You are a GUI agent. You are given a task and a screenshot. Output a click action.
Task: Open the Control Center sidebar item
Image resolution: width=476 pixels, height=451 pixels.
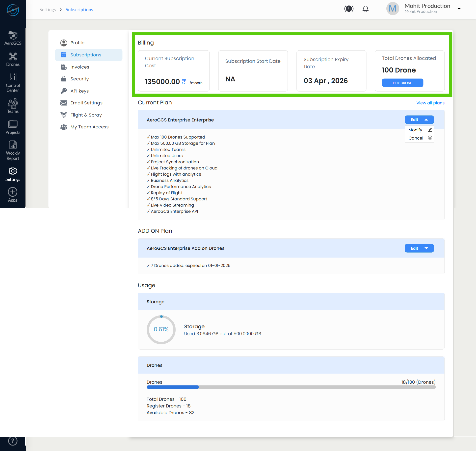pyautogui.click(x=13, y=83)
